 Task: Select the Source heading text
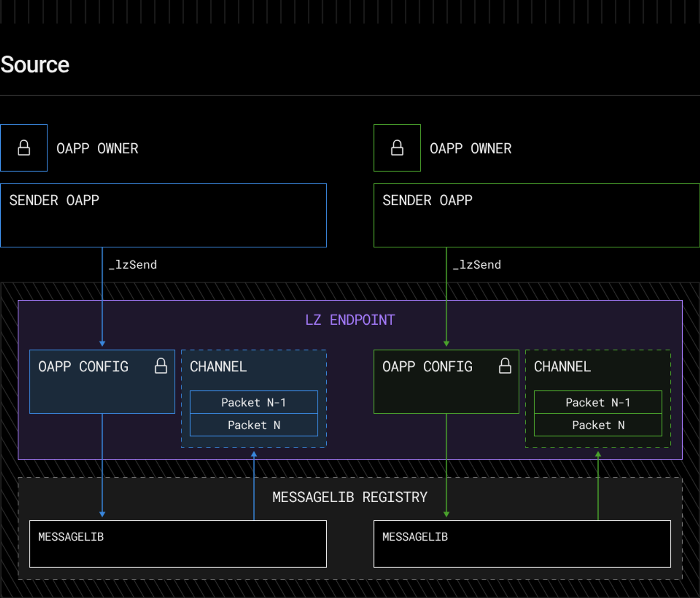click(35, 65)
